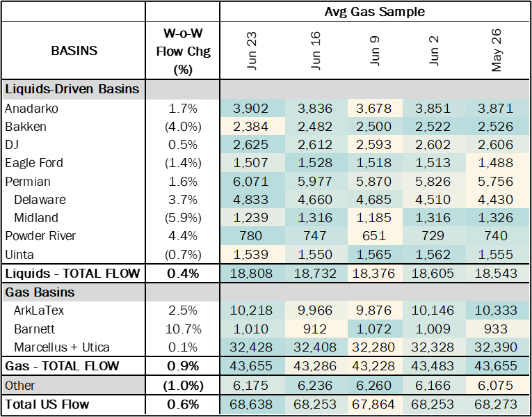Click the DJ Jun 9 value 2,593
The height and width of the screenshot is (417, 532).
click(x=375, y=145)
